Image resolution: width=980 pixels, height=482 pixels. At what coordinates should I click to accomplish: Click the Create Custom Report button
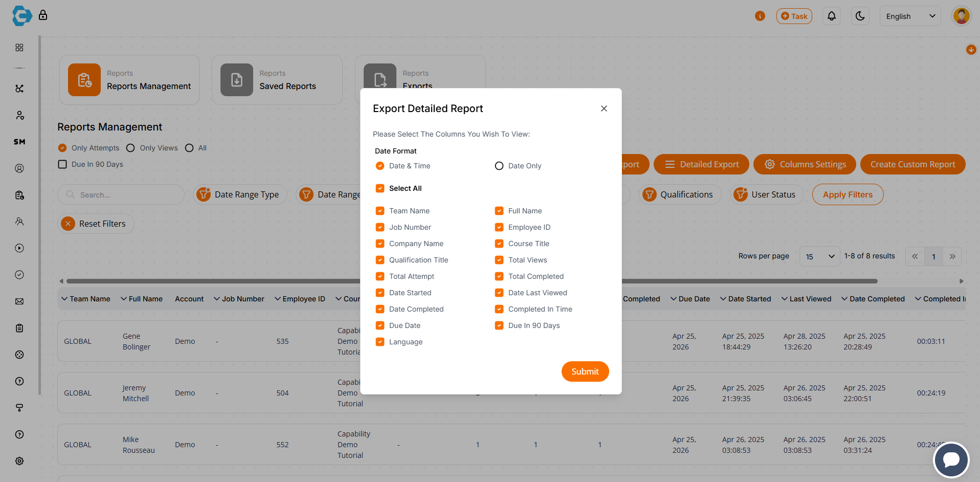click(912, 164)
